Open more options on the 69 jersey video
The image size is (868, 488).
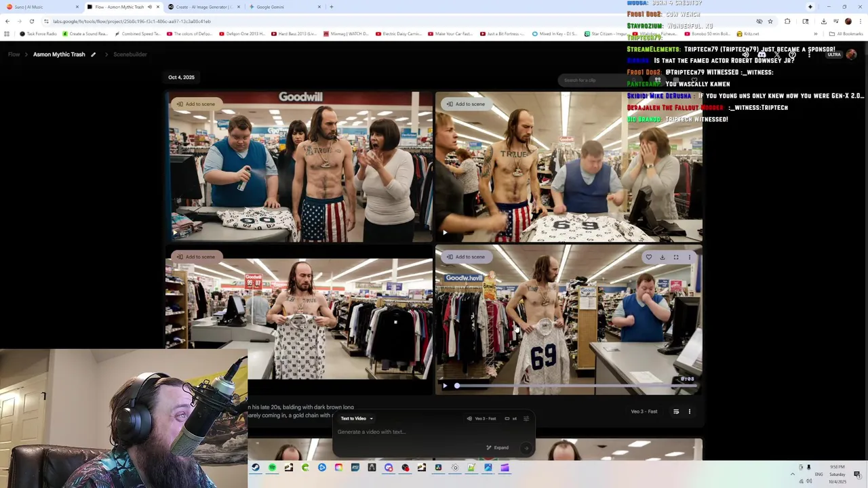point(690,257)
